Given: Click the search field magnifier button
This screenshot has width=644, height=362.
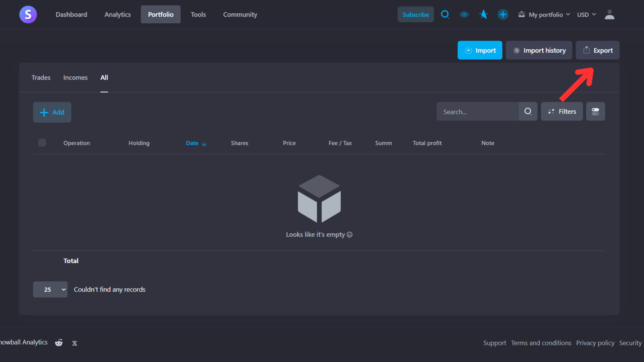Looking at the screenshot, I should 528,112.
